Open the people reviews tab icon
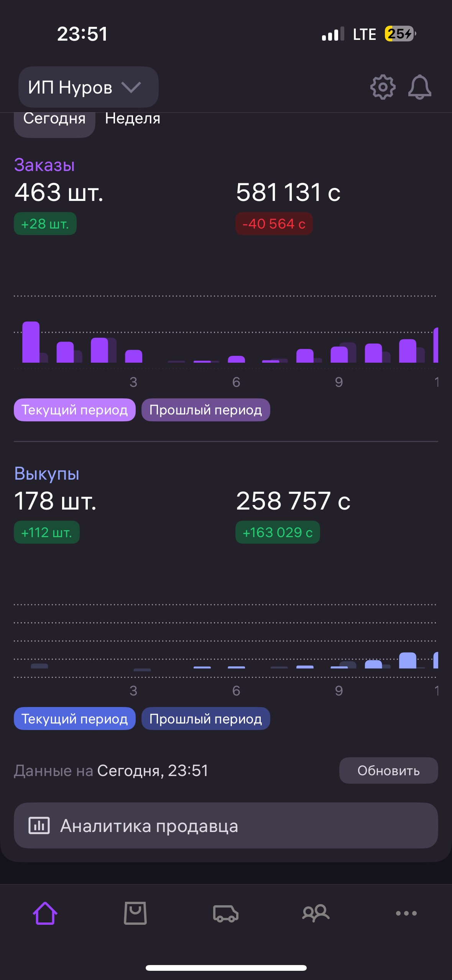 click(316, 913)
